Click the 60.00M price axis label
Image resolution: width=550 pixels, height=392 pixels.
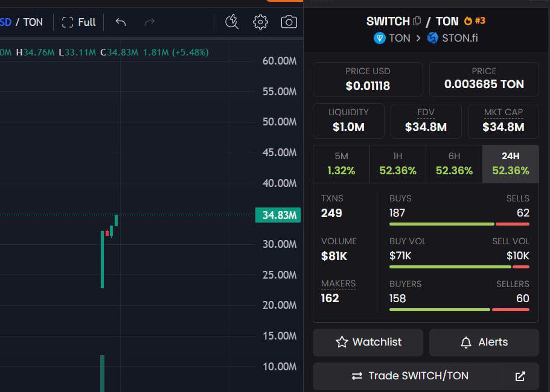pos(280,60)
